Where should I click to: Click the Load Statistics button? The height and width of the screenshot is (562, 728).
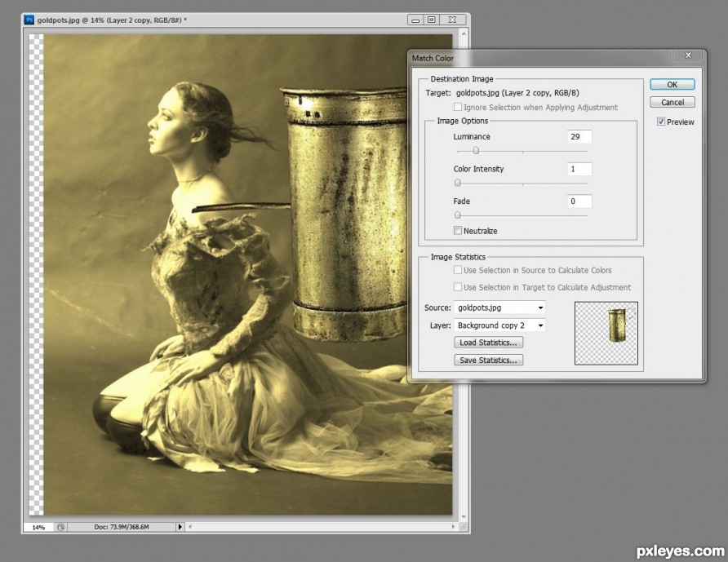coord(488,343)
